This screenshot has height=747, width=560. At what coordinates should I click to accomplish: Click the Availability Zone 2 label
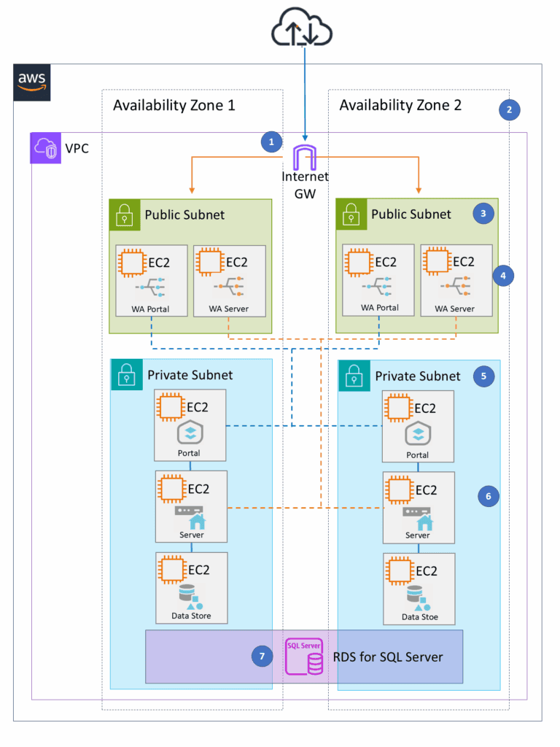pyautogui.click(x=400, y=106)
